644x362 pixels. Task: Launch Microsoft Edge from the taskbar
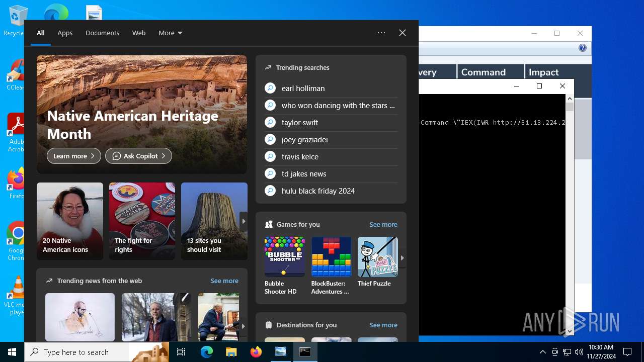point(207,352)
